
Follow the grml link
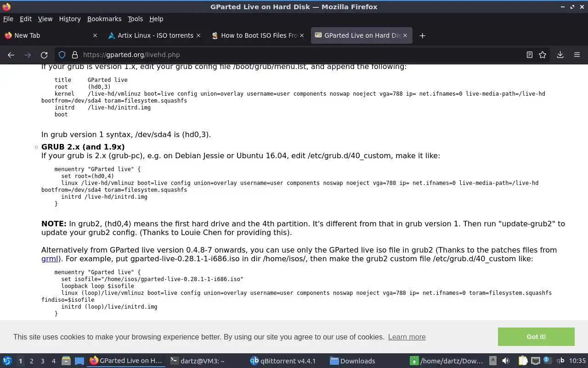(50, 259)
